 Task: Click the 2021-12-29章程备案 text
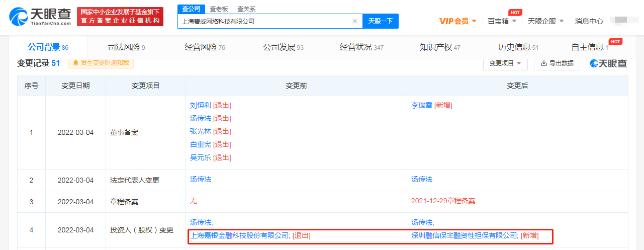[x=443, y=201]
